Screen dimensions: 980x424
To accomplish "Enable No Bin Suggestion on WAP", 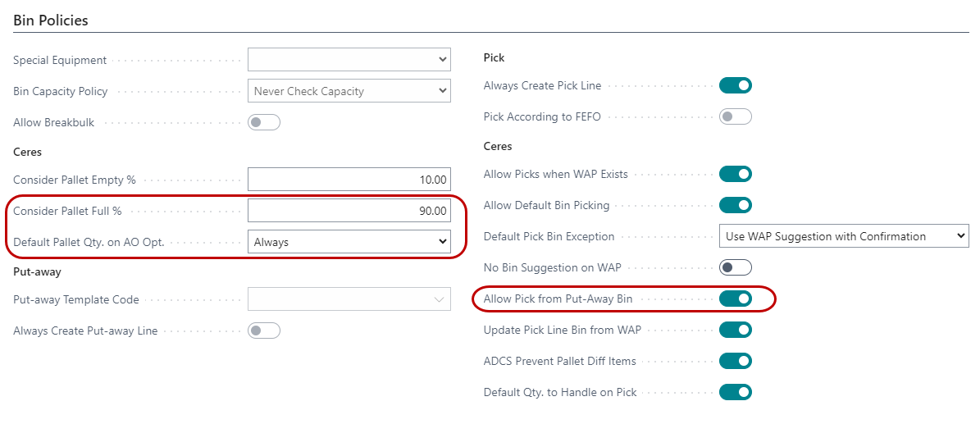I will pyautogui.click(x=735, y=267).
